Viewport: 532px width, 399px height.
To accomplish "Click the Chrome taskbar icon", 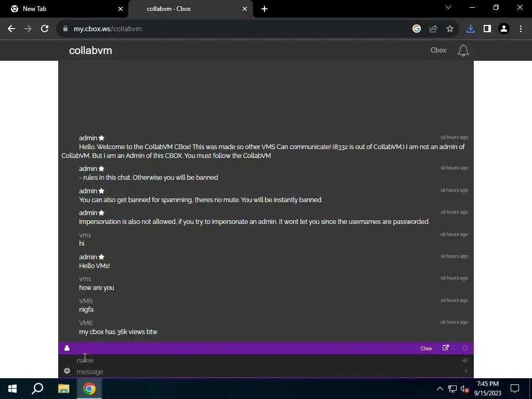I will point(89,389).
